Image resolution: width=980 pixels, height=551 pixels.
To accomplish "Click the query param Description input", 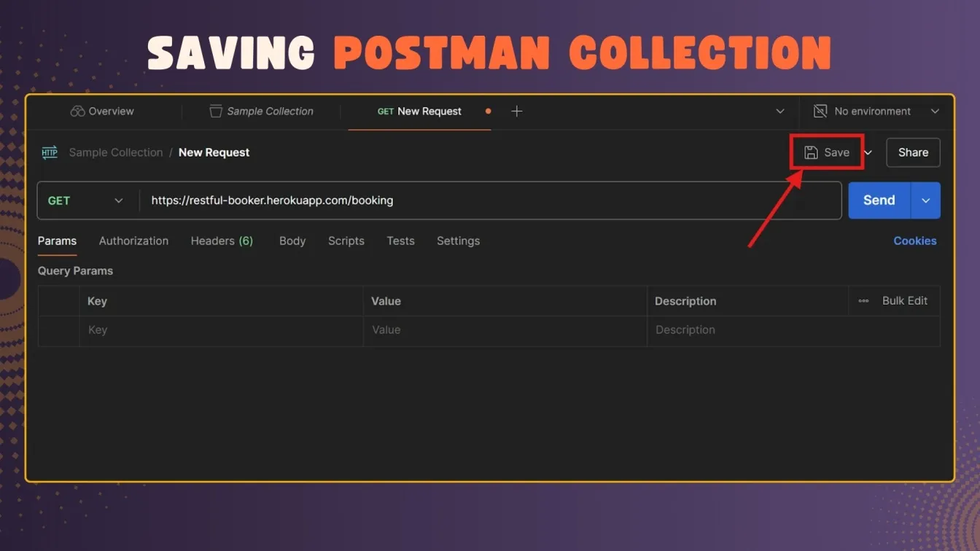I will click(x=793, y=330).
